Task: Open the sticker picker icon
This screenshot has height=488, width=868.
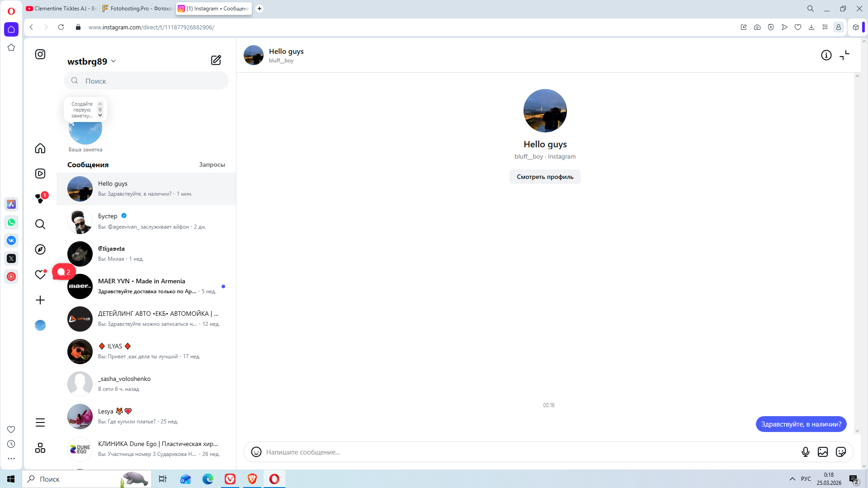Action: 841,452
